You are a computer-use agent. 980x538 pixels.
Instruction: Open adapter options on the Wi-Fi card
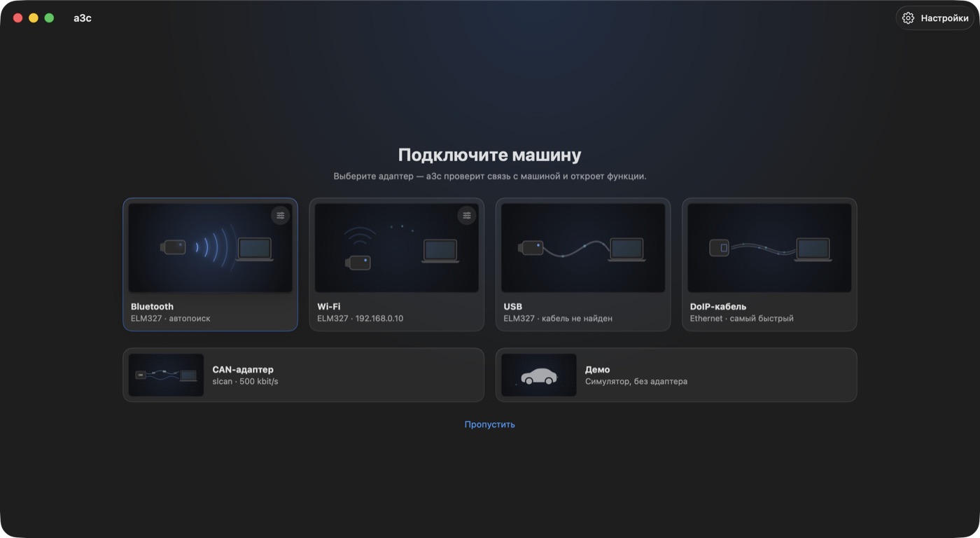(467, 215)
